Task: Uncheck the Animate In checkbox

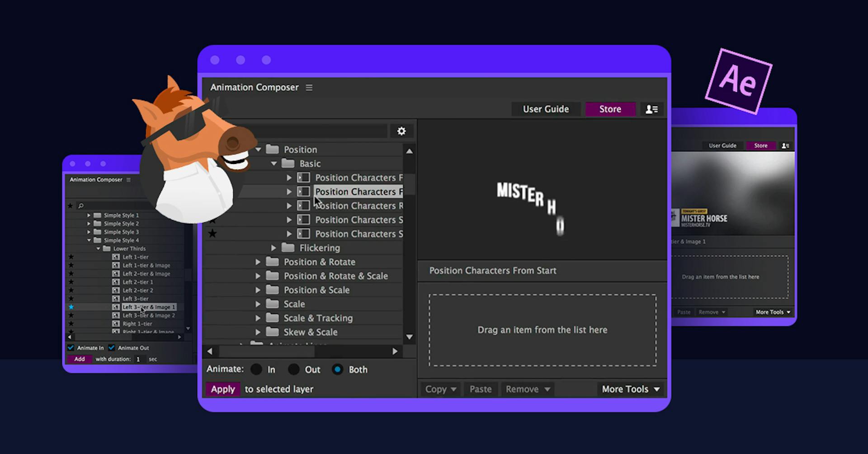Action: [x=71, y=348]
